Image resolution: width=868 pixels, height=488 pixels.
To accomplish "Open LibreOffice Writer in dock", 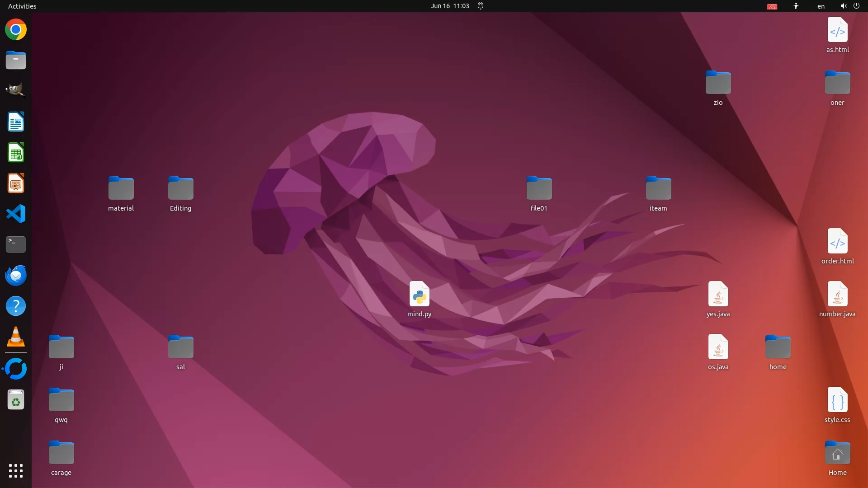I will click(16, 122).
